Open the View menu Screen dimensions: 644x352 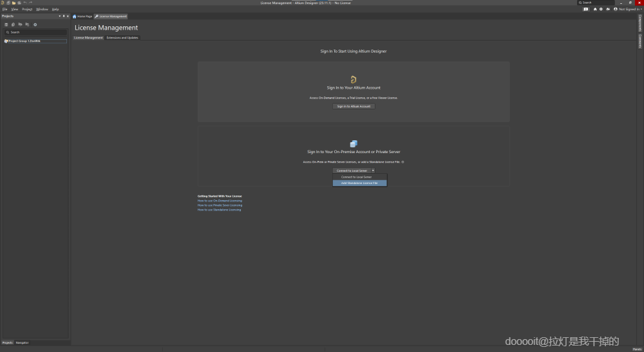pyautogui.click(x=14, y=9)
